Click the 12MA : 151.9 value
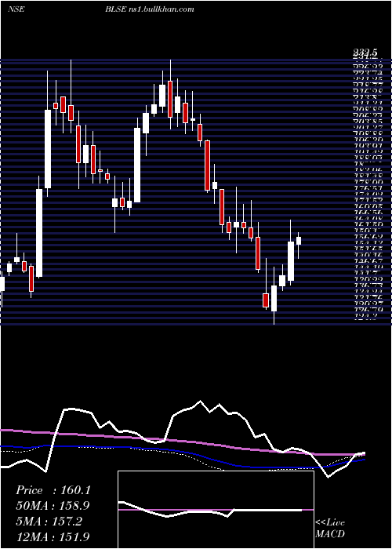The width and height of the screenshot is (392, 549). 53,536
